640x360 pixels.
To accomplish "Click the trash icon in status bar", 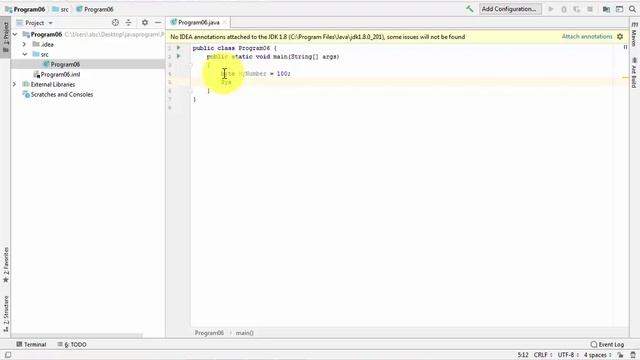I will tap(633, 355).
